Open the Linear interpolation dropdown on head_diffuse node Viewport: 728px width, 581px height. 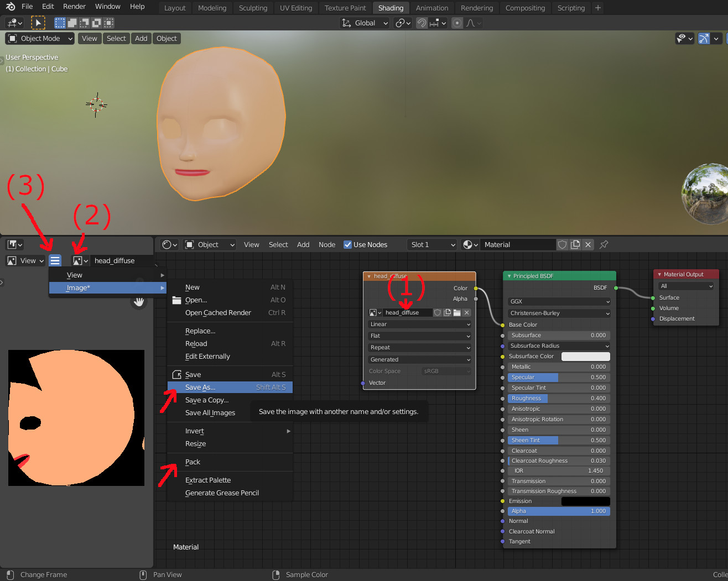(x=419, y=324)
